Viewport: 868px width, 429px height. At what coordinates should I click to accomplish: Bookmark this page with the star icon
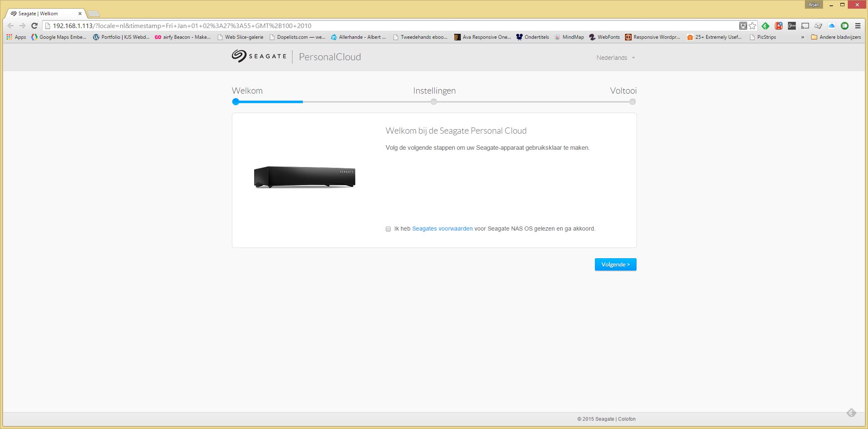(x=752, y=26)
